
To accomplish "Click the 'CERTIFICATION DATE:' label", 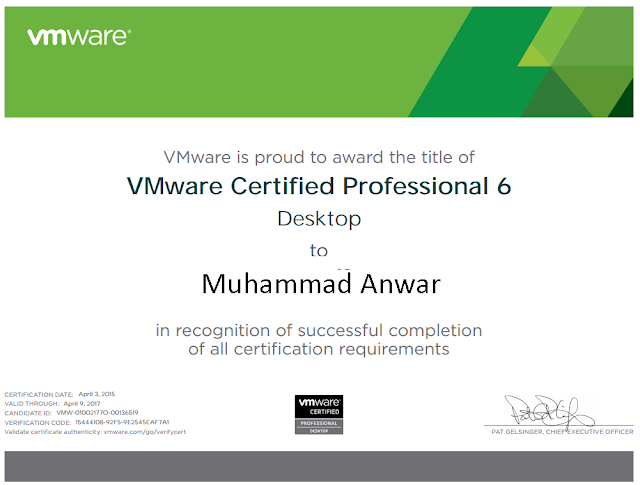I will tap(39, 394).
